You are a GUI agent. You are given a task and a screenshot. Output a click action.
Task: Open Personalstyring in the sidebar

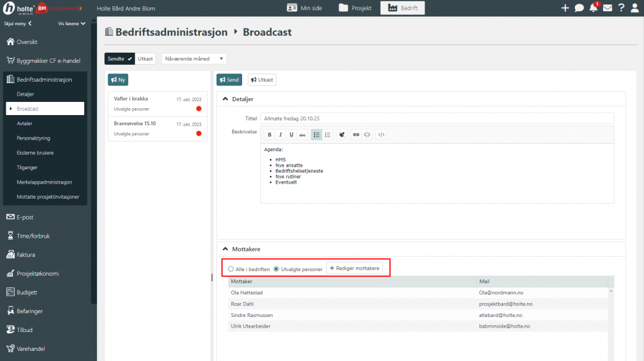click(34, 138)
